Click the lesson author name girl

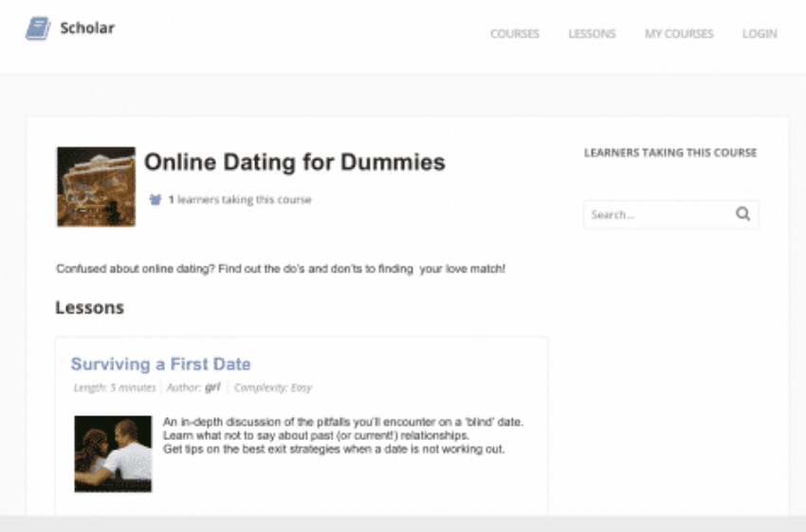tap(212, 387)
